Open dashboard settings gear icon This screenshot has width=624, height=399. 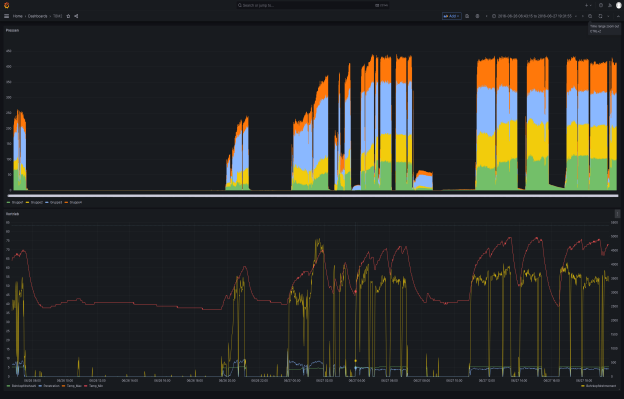pyautogui.click(x=477, y=16)
